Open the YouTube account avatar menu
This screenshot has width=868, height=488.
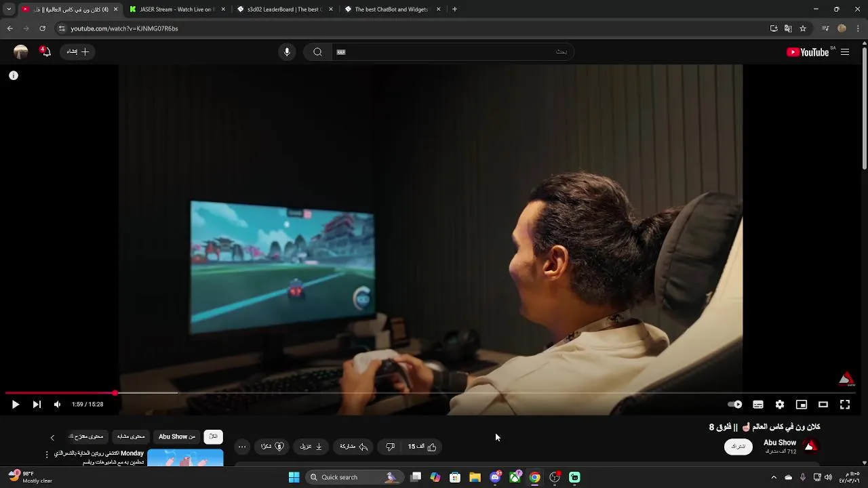click(x=21, y=52)
